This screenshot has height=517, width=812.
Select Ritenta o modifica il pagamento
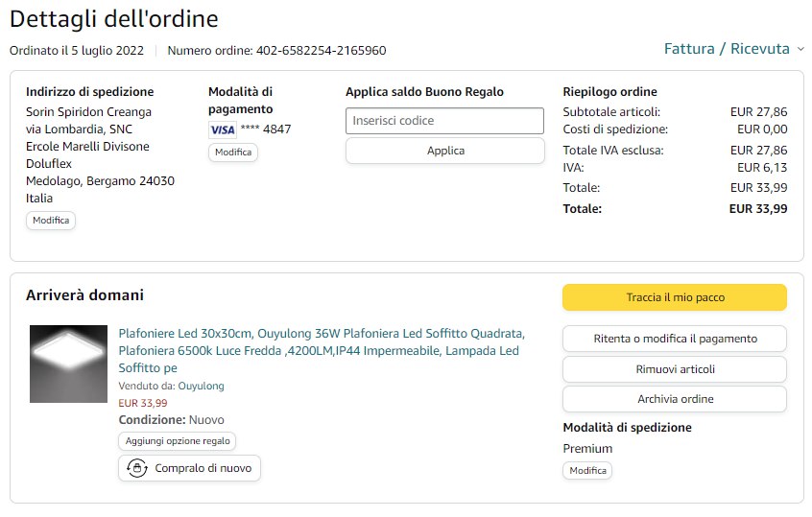674,339
